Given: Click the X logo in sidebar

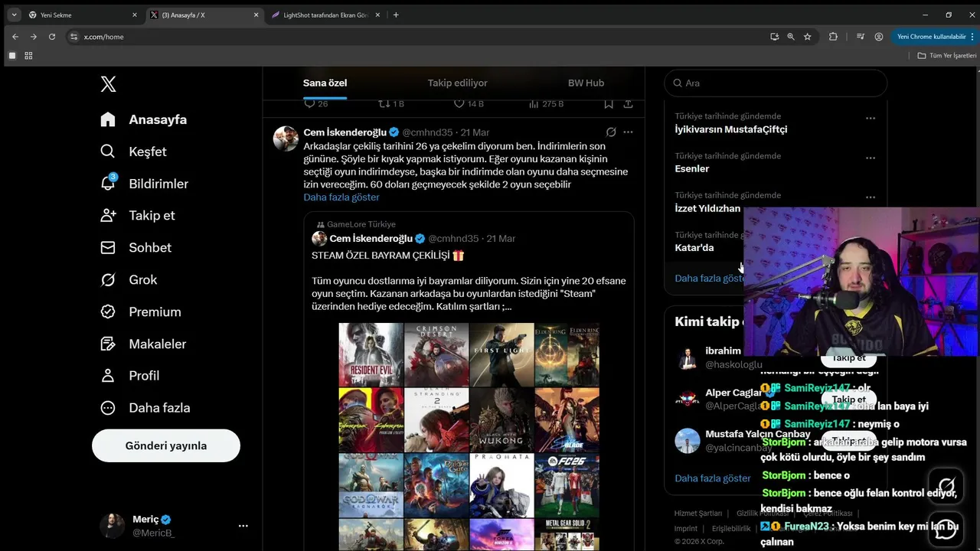Looking at the screenshot, I should pyautogui.click(x=108, y=84).
